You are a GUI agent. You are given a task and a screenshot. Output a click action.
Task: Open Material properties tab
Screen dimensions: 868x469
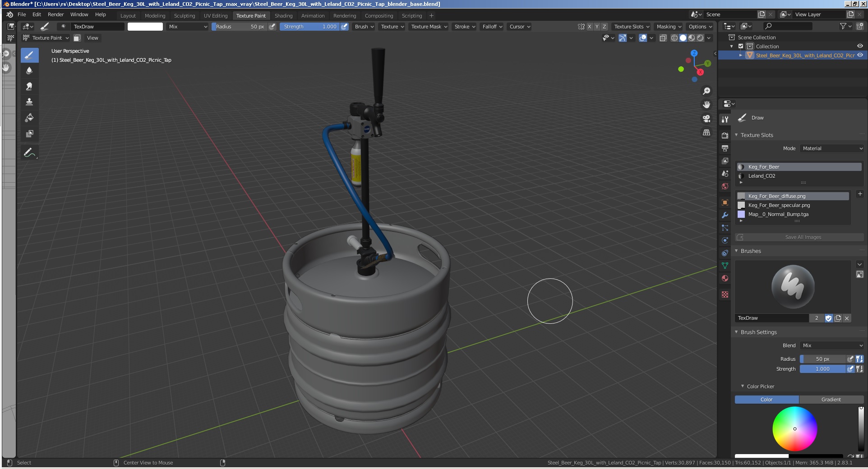(x=725, y=278)
